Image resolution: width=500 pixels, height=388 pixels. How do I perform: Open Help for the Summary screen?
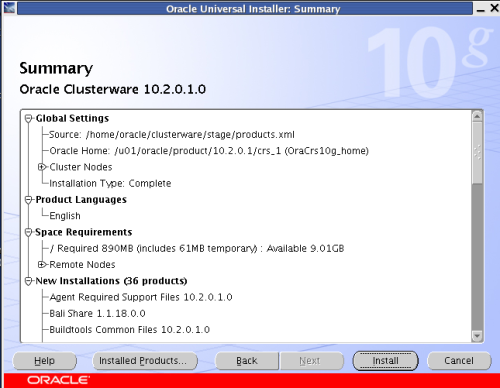point(44,361)
